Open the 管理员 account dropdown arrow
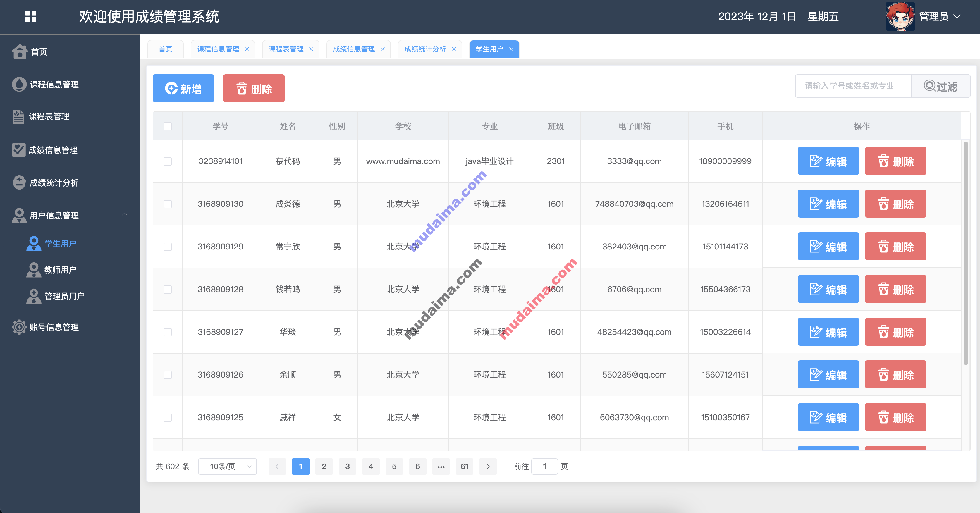Screen dimensions: 980x513 [957, 16]
